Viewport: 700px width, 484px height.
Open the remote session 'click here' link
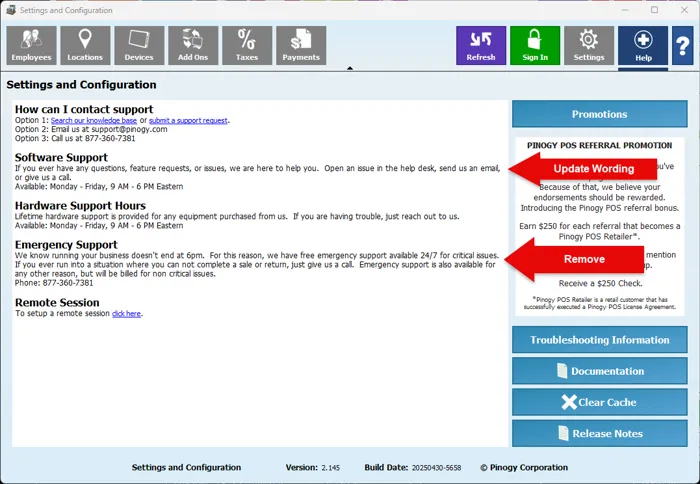(x=126, y=313)
